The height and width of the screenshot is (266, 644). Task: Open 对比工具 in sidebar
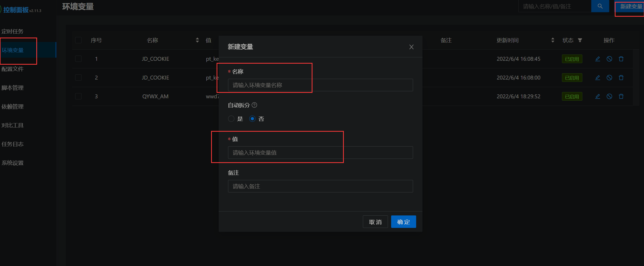[13, 125]
